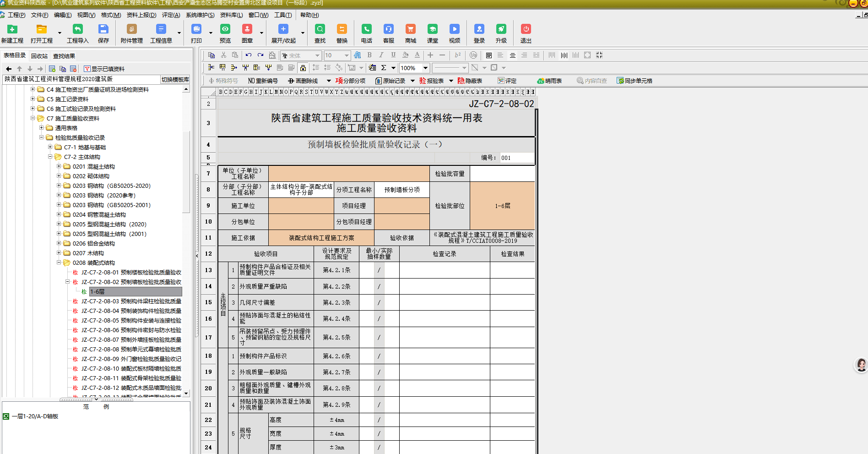Toggle left horizontal alignment
This screenshot has height=454, width=868.
(500, 55)
